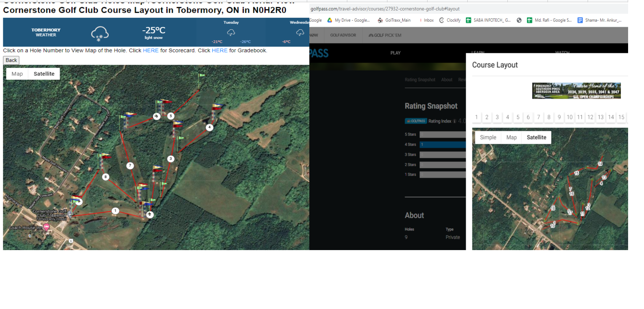This screenshot has width=644, height=309.
Task: Select hole 7 marker on the left satellite map
Action: point(130,166)
